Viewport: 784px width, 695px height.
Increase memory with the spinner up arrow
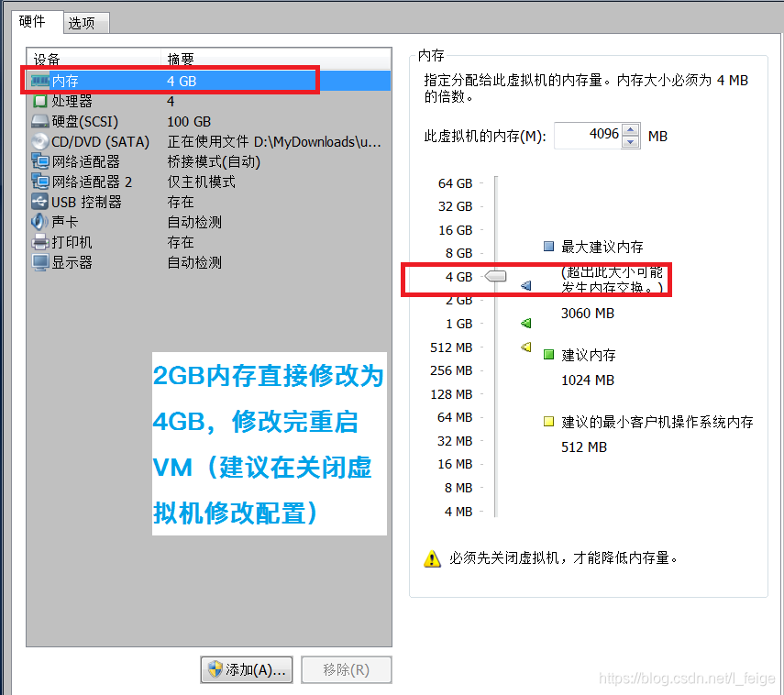[631, 129]
